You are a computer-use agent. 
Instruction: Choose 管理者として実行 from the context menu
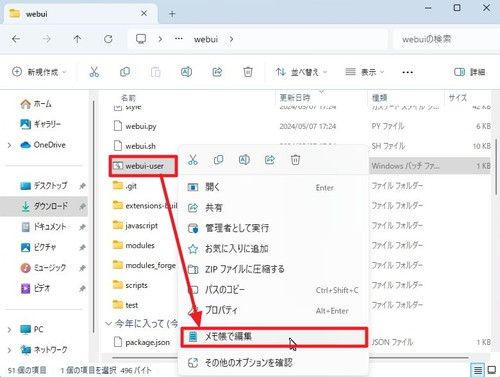273,228
